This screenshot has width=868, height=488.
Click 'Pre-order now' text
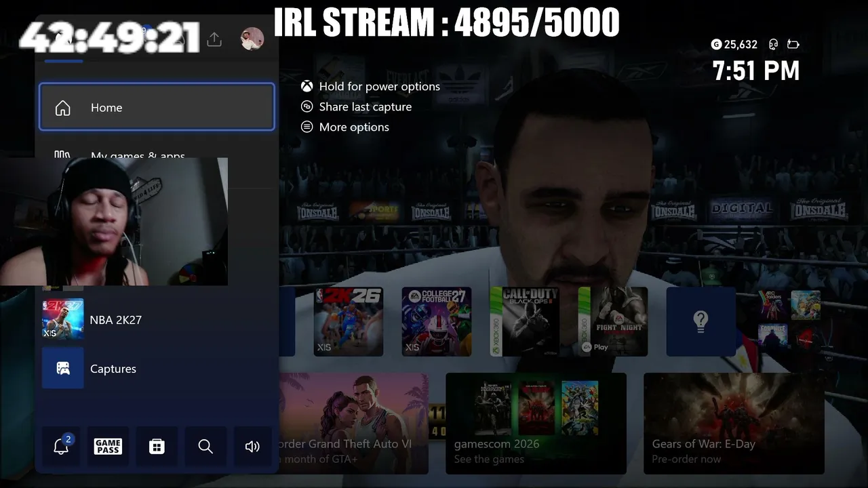pos(686,460)
